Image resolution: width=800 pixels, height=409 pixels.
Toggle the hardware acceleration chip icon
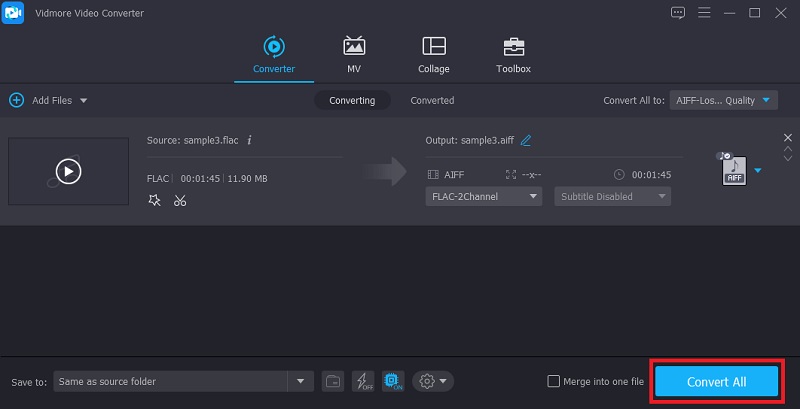392,381
